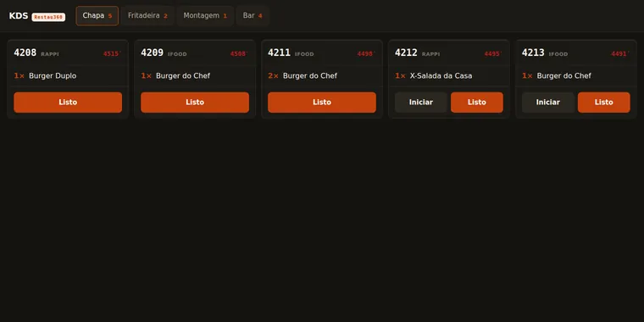Start order 4212 with Iniciar
This screenshot has width=644, height=322.
420,103
